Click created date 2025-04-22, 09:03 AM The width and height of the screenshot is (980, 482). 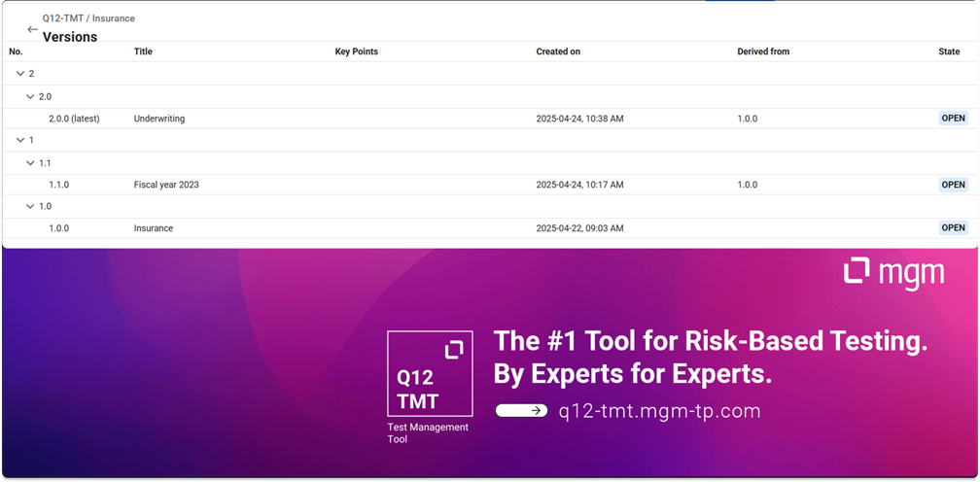pos(579,228)
